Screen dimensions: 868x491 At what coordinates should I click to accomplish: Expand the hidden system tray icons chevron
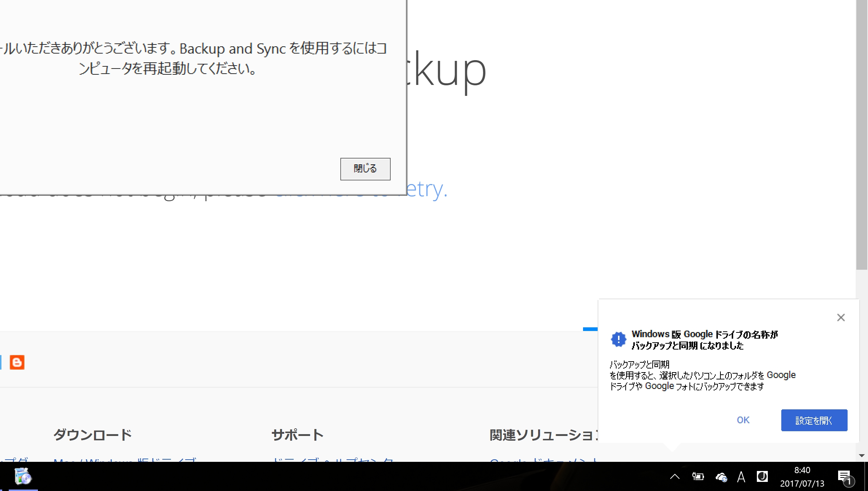pos(675,476)
